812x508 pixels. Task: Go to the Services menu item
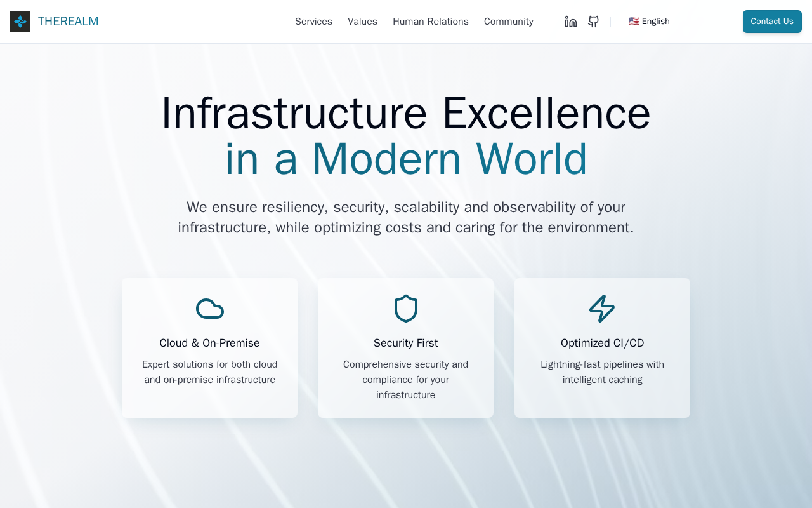[x=313, y=22]
